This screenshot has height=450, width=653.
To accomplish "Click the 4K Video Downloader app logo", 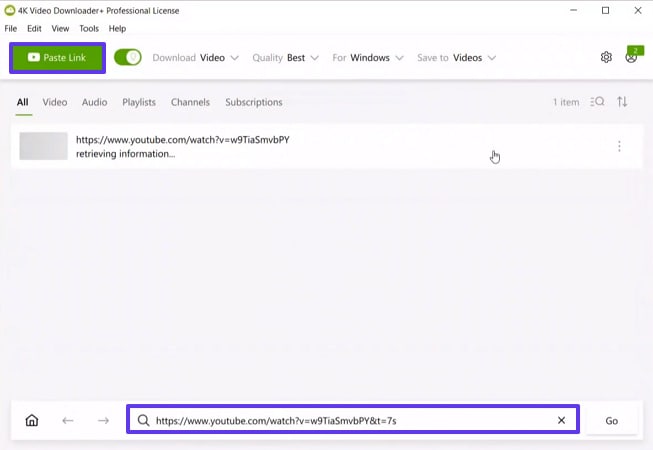I will tap(10, 10).
